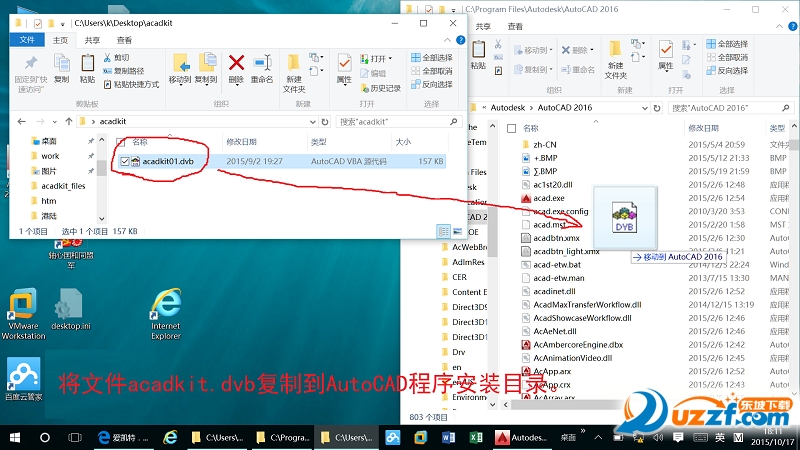This screenshot has width=800, height=450.
Task: Click Rename (重命名) in acadkit ribbon
Action: point(262,68)
